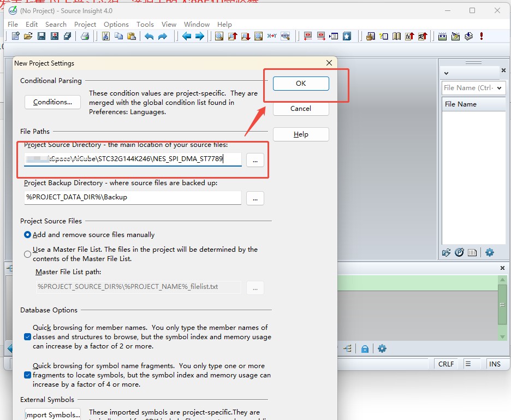Click the Copy icon
Screen dimensions: 511x420
[118, 36]
